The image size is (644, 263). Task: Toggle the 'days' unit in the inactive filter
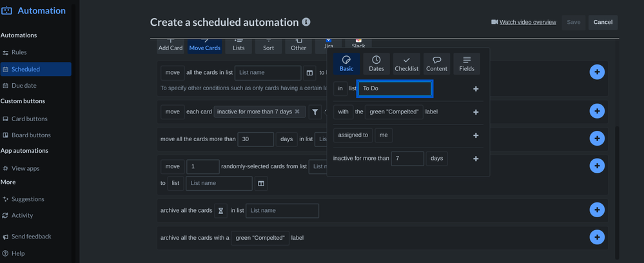436,159
